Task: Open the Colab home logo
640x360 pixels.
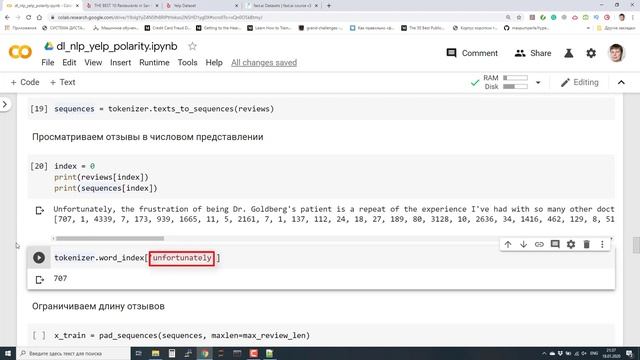Action: pos(20,52)
